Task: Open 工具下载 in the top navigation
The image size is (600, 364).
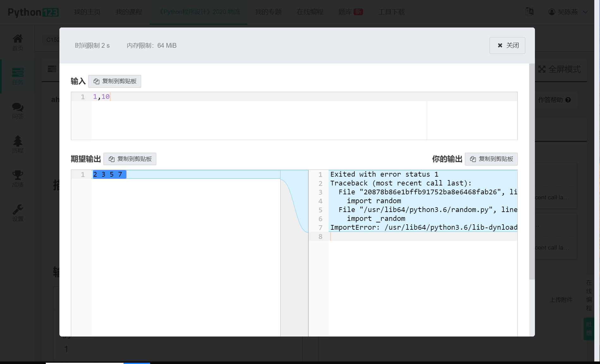Action: pos(391,12)
